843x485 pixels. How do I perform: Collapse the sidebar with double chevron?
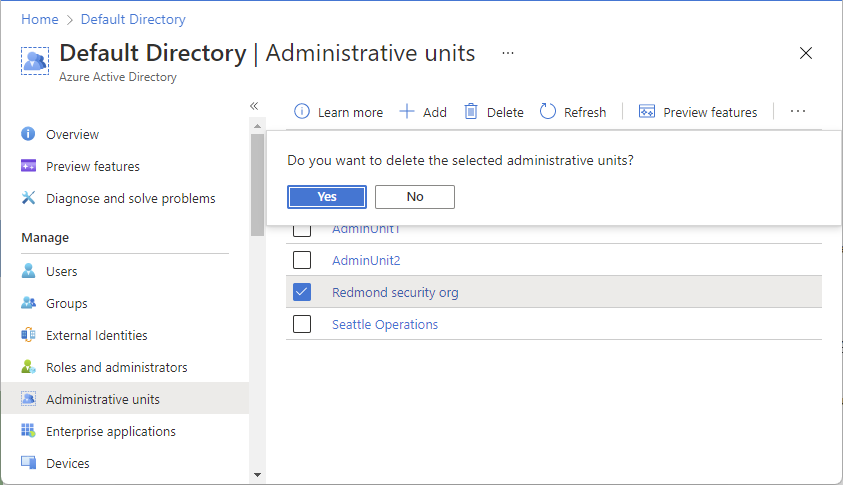[x=254, y=106]
